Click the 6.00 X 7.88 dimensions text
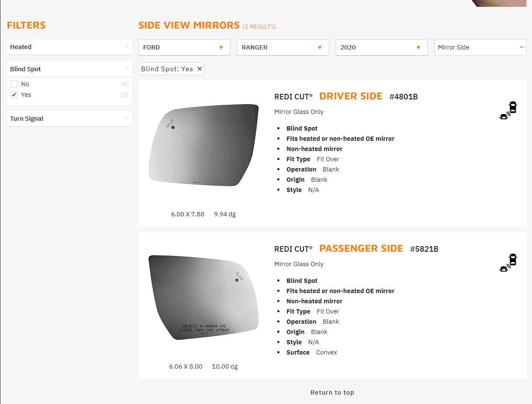 [x=188, y=214]
